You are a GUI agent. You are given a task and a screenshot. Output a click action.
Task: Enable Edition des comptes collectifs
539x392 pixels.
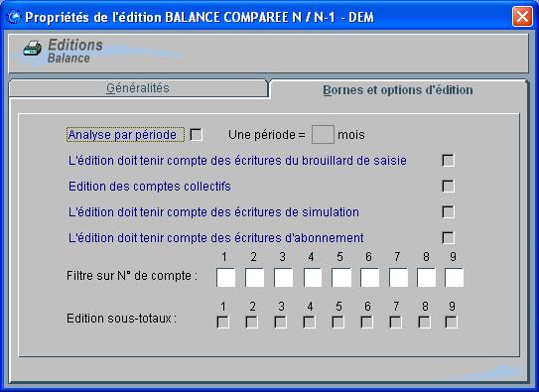point(449,187)
